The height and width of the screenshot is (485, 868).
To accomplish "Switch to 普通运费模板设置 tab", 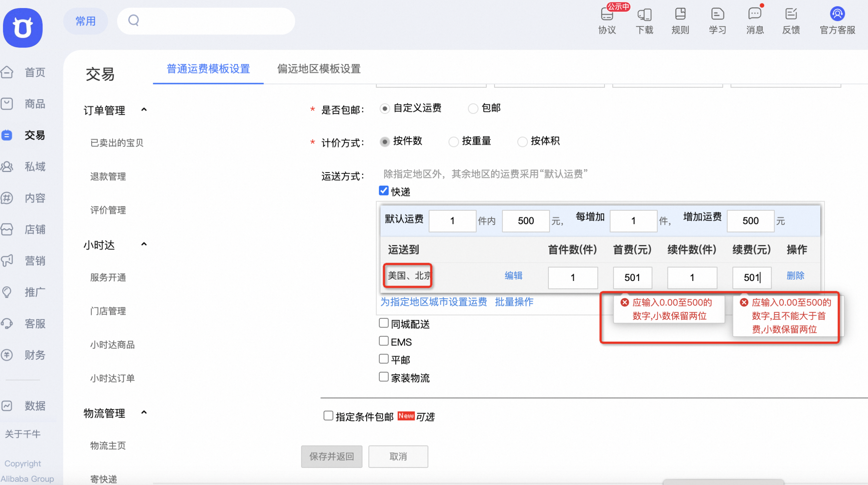I will (x=208, y=69).
